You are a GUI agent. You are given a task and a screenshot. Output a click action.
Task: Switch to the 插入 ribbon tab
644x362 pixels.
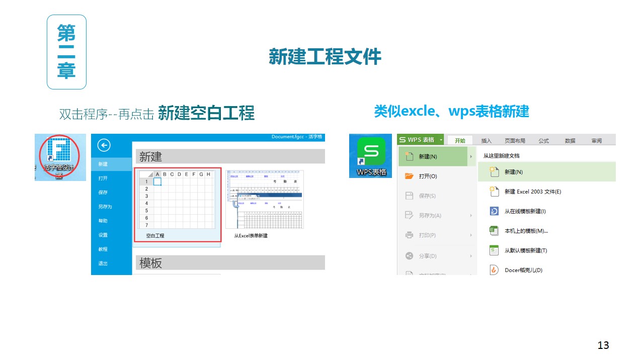(x=486, y=141)
